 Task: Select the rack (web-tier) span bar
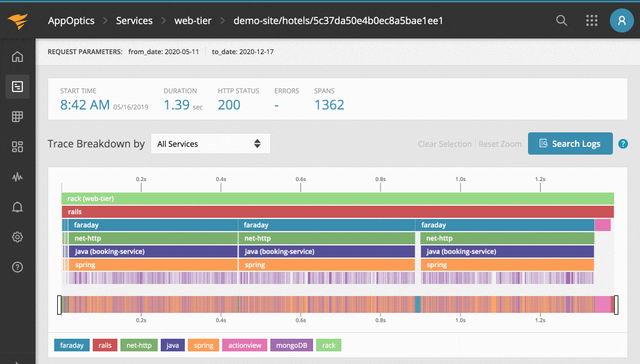(338, 199)
